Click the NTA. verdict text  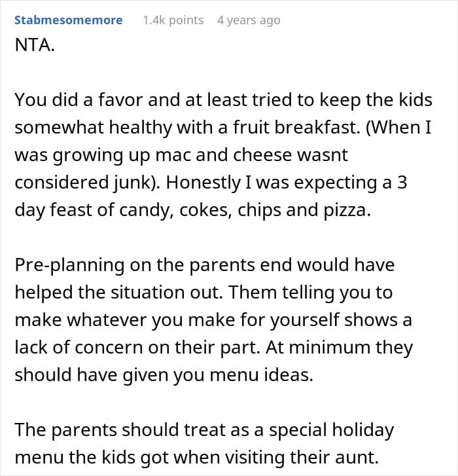[x=35, y=45]
